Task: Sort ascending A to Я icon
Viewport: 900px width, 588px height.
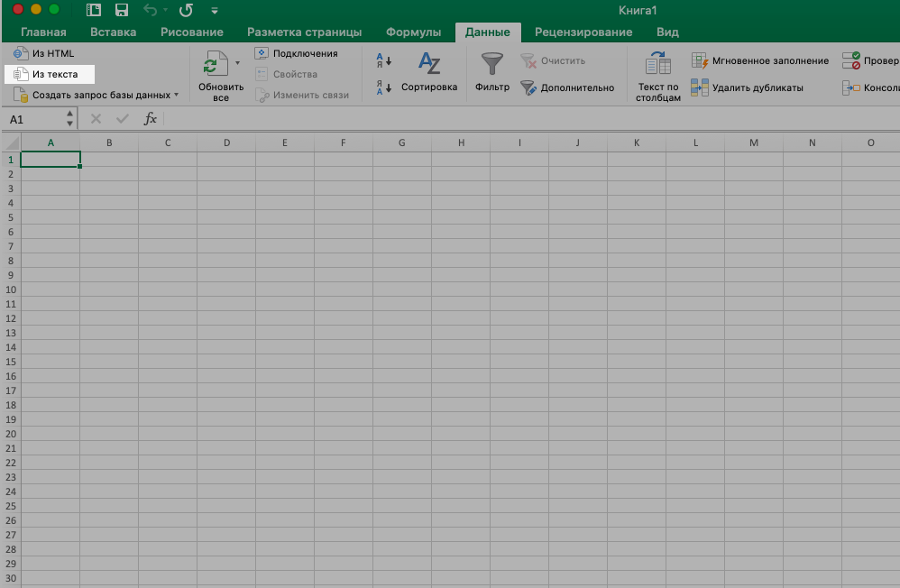Action: (x=383, y=60)
